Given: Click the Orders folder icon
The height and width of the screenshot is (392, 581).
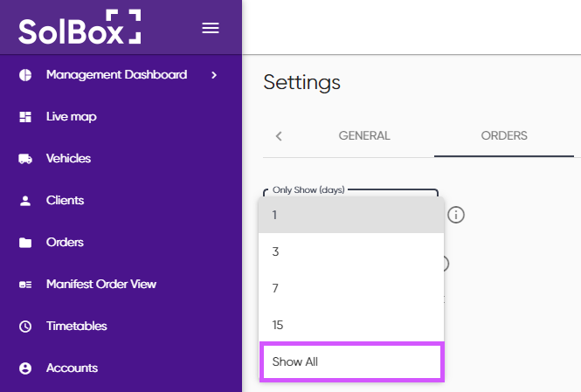Looking at the screenshot, I should pos(25,243).
